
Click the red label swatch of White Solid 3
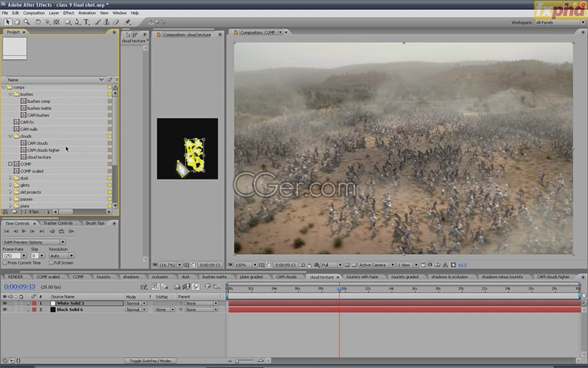[34, 303]
